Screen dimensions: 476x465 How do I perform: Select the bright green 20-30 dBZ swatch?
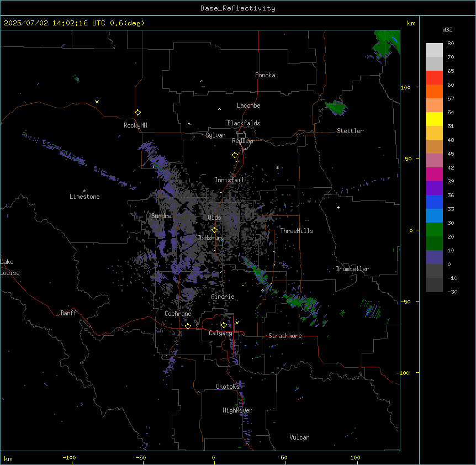[434, 230]
